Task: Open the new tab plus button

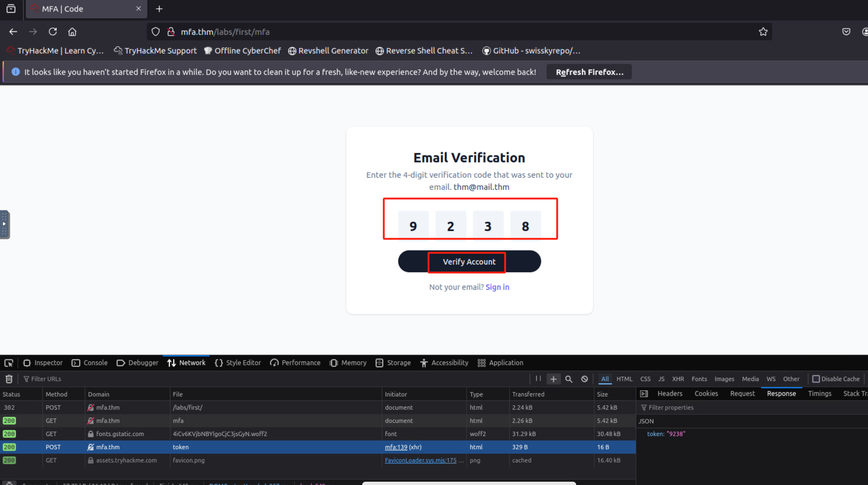Action: tap(159, 9)
